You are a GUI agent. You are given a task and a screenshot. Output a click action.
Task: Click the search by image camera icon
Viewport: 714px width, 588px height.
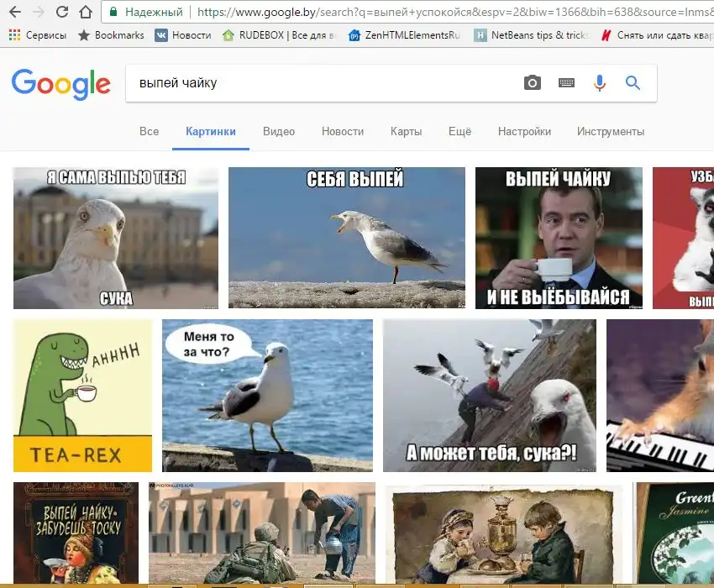tap(533, 83)
